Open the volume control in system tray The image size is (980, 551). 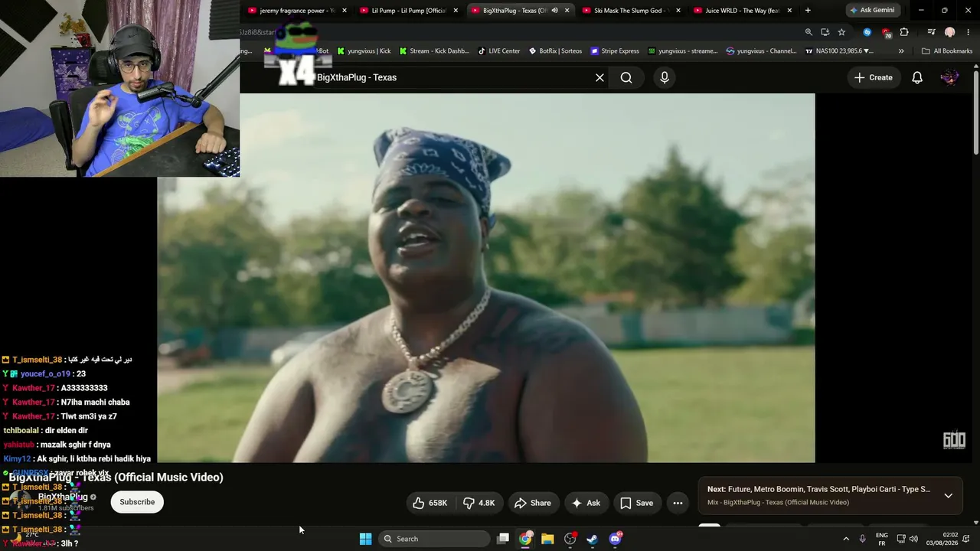913,539
